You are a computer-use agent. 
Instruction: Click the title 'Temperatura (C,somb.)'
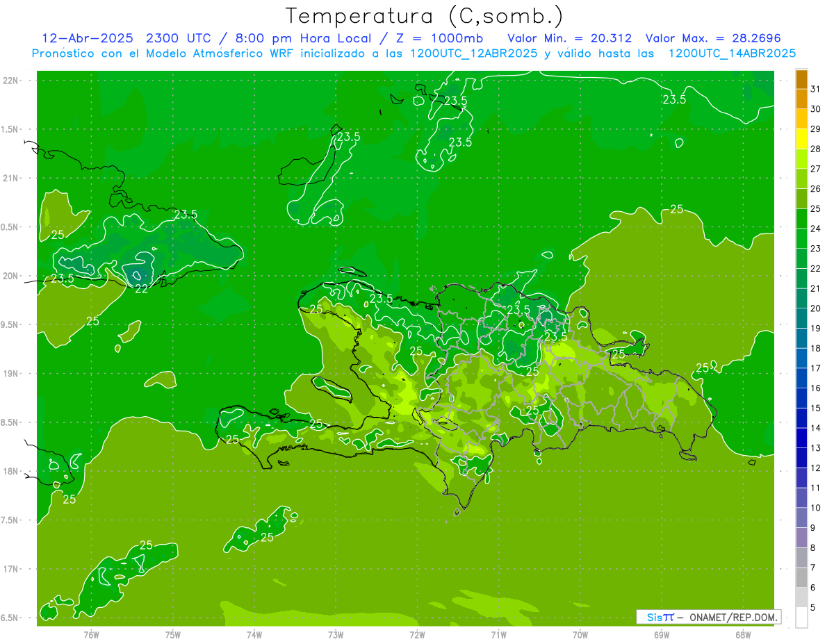click(424, 16)
